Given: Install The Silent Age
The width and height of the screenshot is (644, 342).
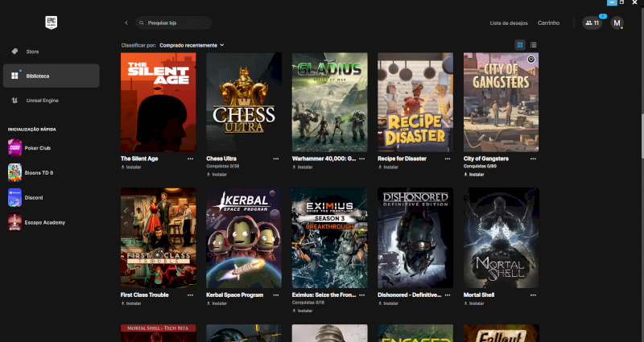Looking at the screenshot, I should click(131, 167).
